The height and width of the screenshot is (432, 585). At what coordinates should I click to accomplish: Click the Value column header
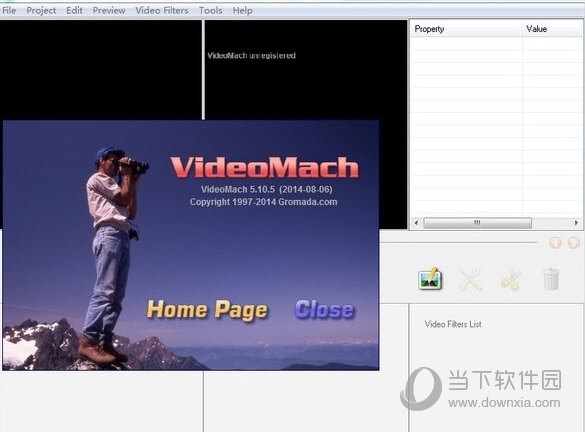pyautogui.click(x=553, y=29)
